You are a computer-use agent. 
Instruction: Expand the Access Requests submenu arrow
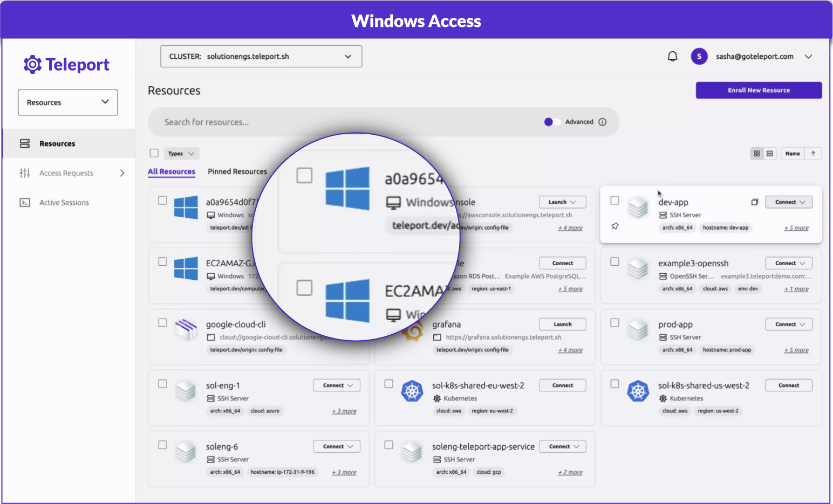coord(122,173)
